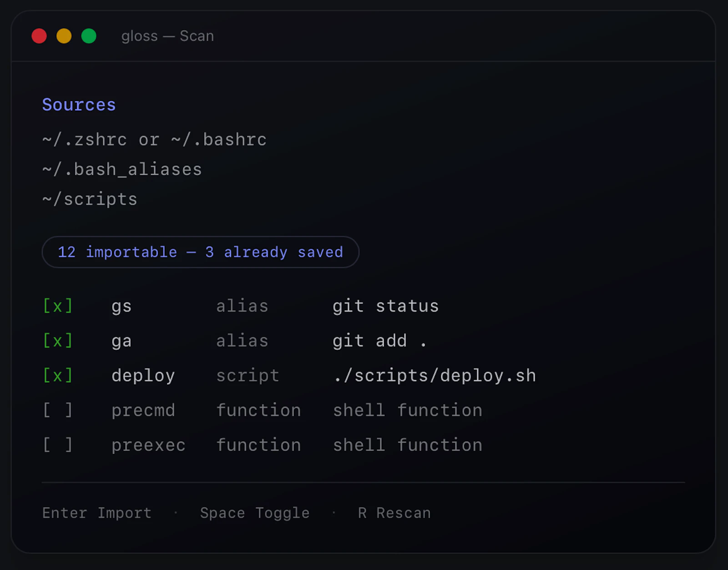Click 'alias' type in gs row
Image resolution: width=728 pixels, height=570 pixels.
243,306
